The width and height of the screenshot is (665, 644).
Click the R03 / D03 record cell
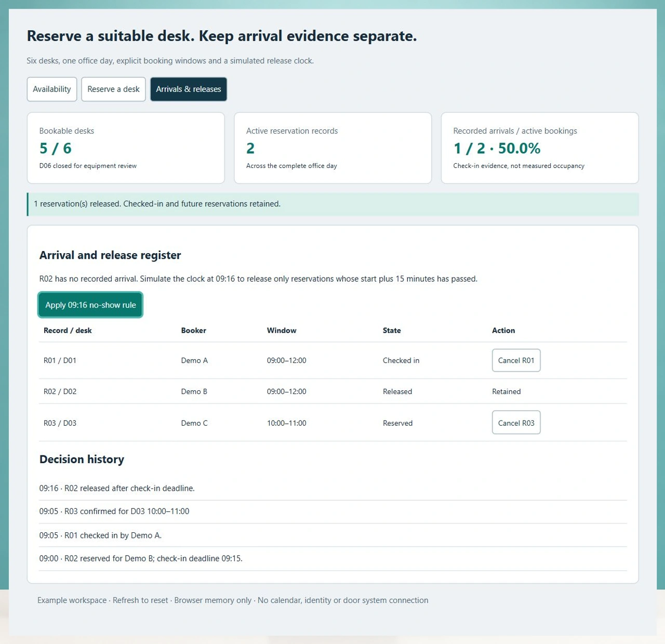click(x=60, y=423)
